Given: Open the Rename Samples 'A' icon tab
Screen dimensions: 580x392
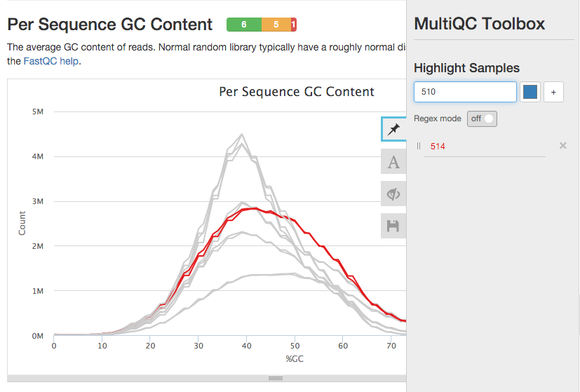Looking at the screenshot, I should (x=393, y=162).
